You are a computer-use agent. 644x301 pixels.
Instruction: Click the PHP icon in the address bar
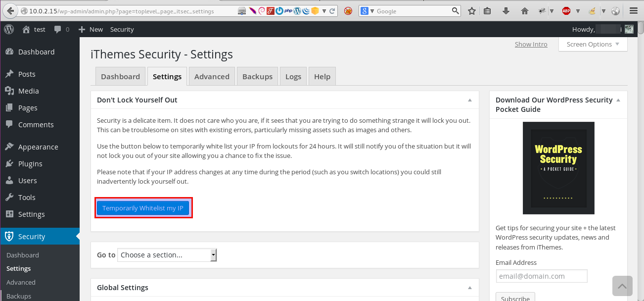pyautogui.click(x=288, y=11)
